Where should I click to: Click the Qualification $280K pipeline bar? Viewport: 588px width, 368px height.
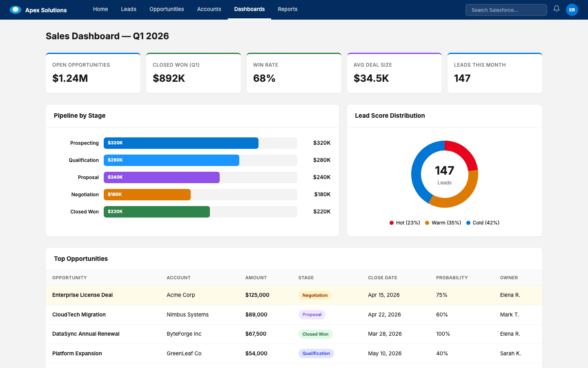171,160
